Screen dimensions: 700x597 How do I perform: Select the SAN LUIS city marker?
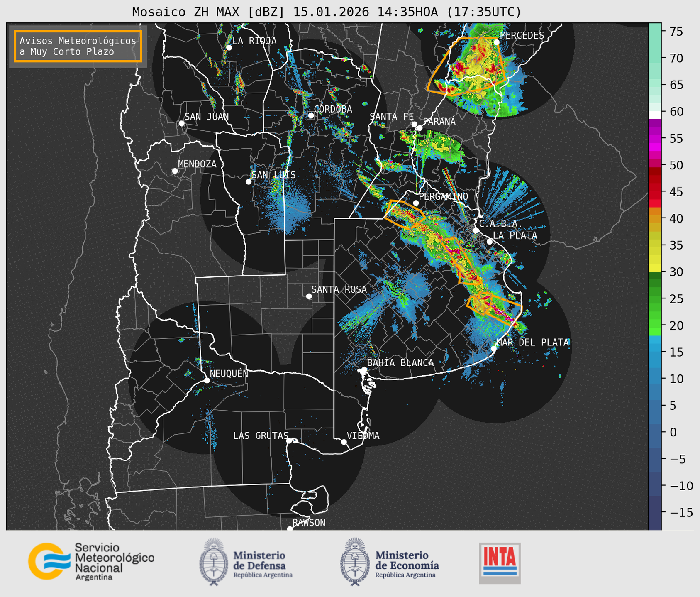pyautogui.click(x=249, y=181)
